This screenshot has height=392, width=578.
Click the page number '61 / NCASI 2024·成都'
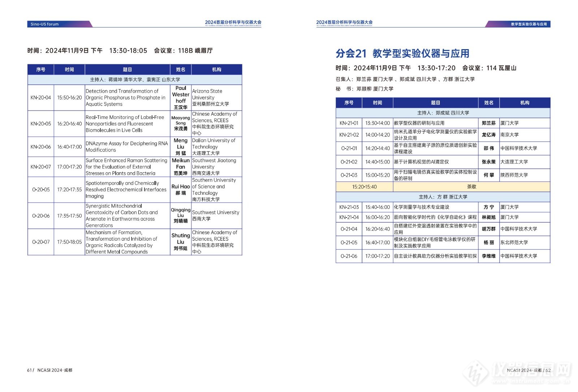pyautogui.click(x=49, y=370)
